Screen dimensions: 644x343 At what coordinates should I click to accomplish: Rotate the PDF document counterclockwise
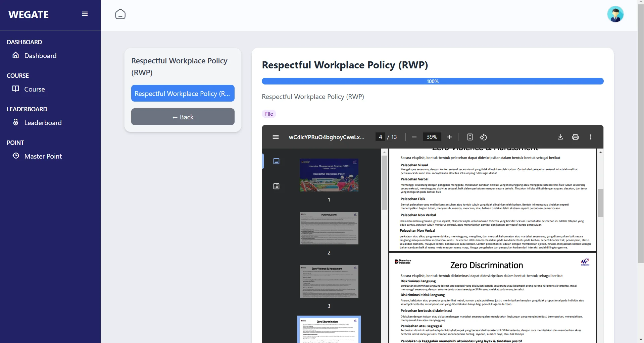coord(483,137)
